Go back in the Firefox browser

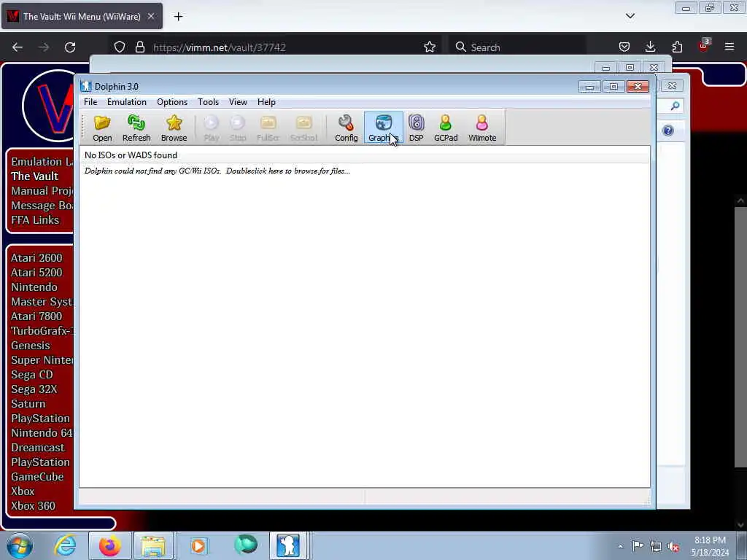coord(18,47)
